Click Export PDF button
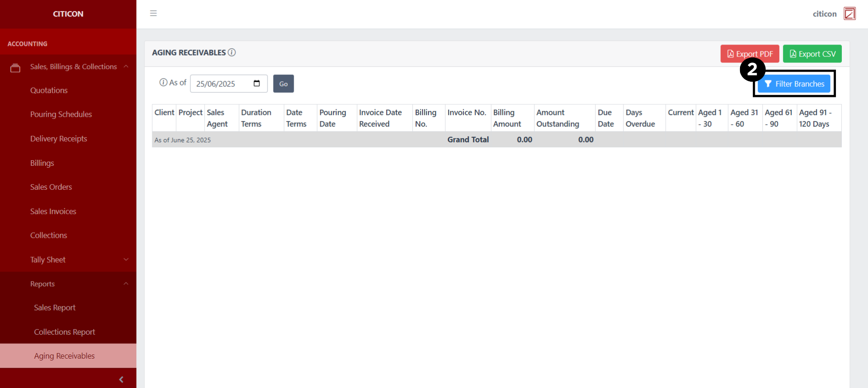This screenshot has width=868, height=388. tap(750, 54)
